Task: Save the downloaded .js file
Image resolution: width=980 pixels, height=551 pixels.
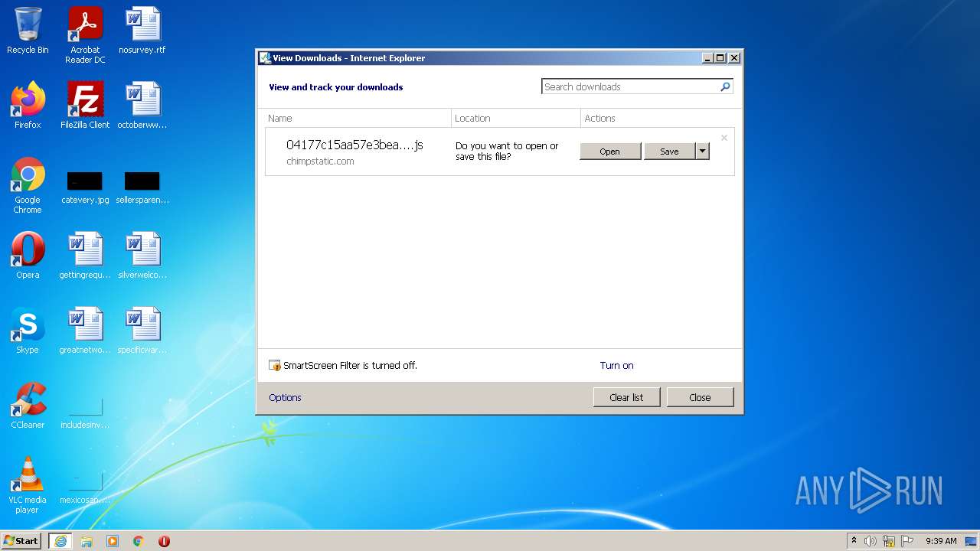Action: 669,152
